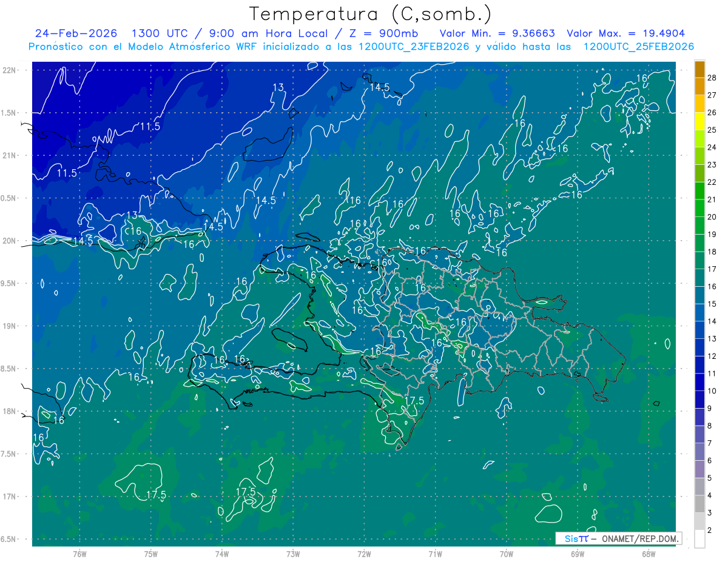Click the 73W longitude axis label
The image size is (728, 562).
coord(293,554)
